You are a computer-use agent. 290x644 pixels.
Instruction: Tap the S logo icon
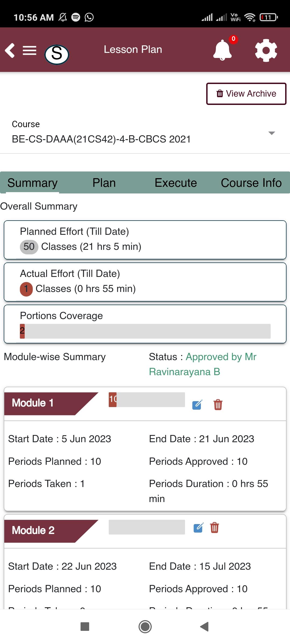point(57,54)
